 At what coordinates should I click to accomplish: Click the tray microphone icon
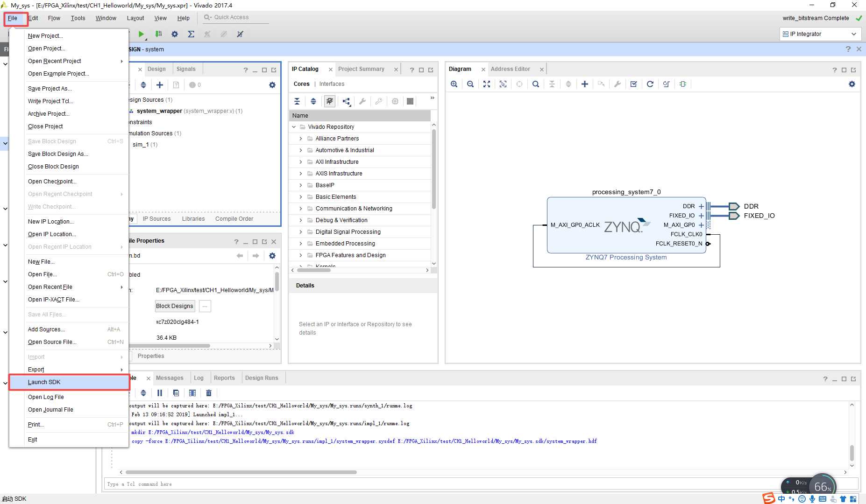pyautogui.click(x=812, y=499)
